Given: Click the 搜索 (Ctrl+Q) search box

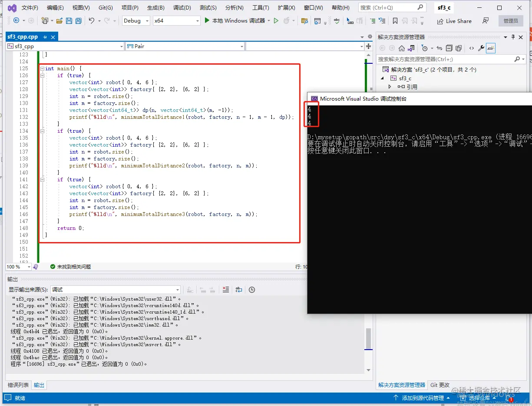Looking at the screenshot, I should click(392, 7).
